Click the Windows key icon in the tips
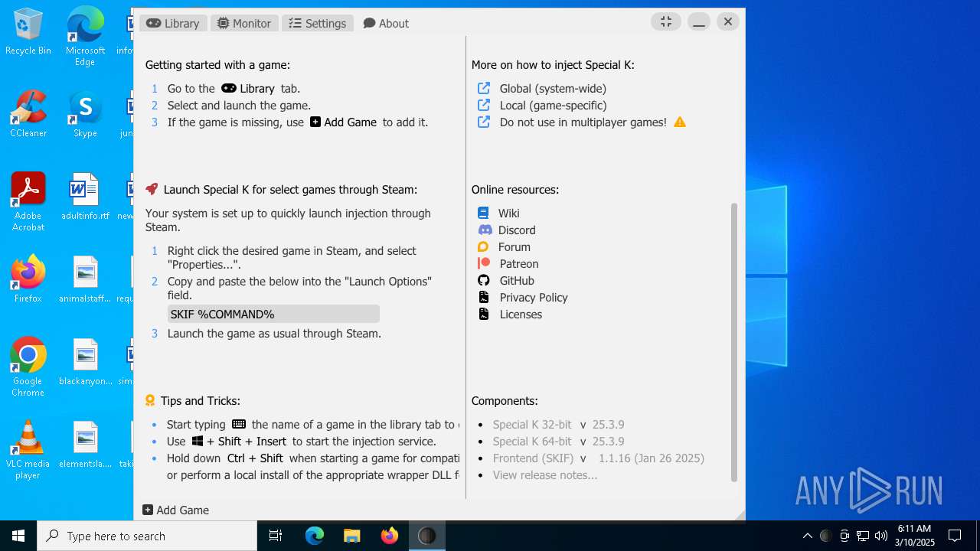Screen dimensions: 980x551 tap(198, 442)
